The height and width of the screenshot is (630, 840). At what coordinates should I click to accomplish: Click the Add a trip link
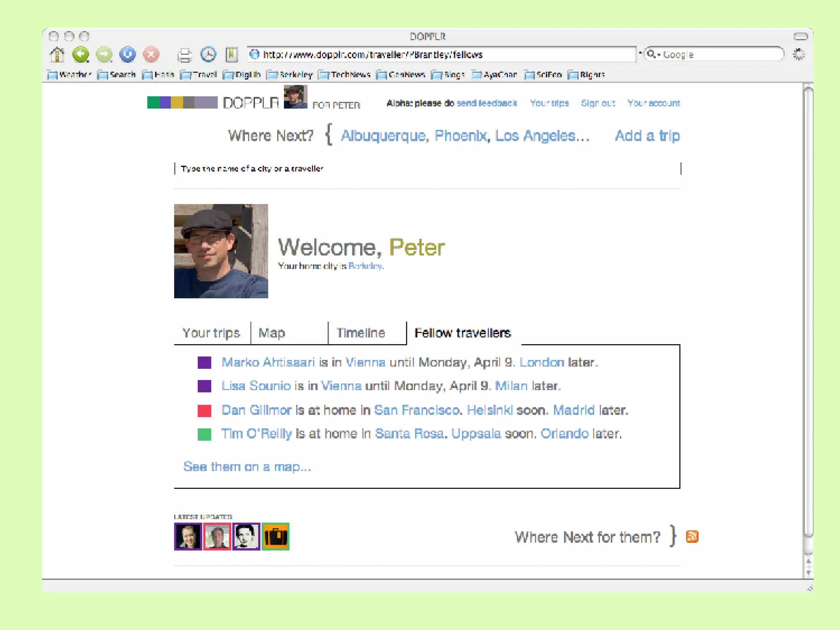click(647, 136)
